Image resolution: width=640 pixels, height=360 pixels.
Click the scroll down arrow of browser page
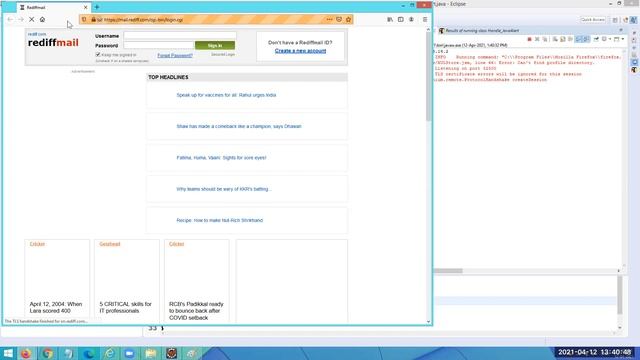click(x=428, y=321)
